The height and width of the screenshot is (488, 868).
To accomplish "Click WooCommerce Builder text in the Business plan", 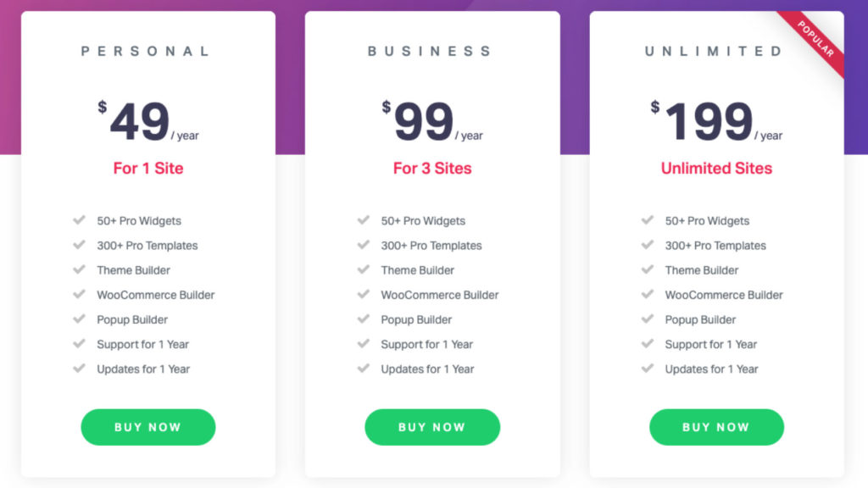I will pyautogui.click(x=440, y=295).
